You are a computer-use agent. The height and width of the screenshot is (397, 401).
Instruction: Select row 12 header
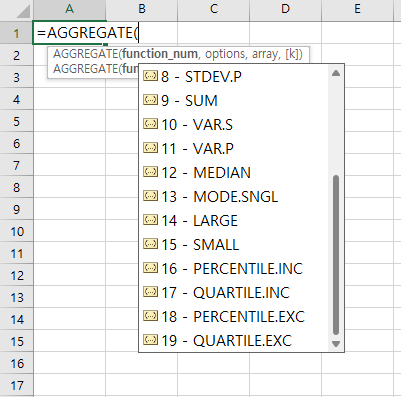(16, 275)
